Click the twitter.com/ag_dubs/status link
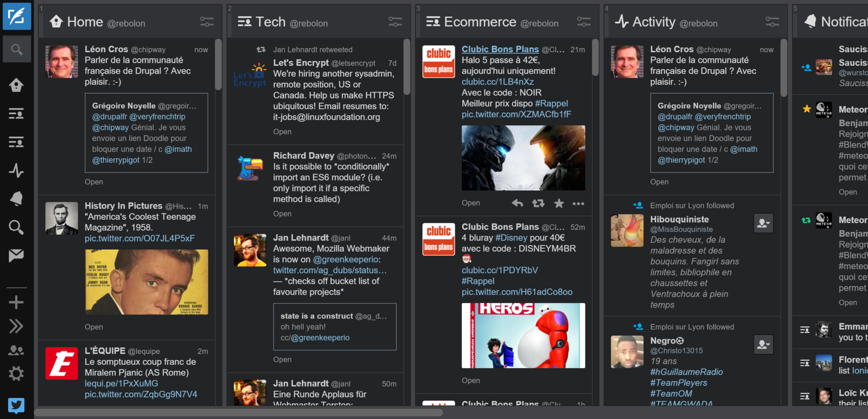The width and height of the screenshot is (868, 419). pos(330,270)
